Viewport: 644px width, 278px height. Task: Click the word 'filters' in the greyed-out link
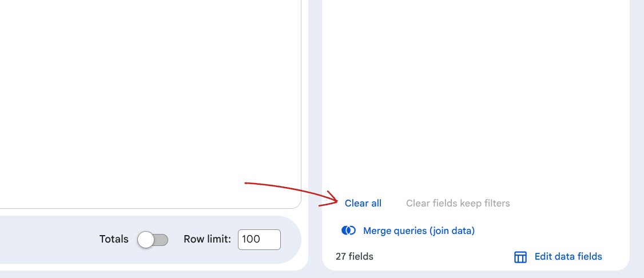(496, 203)
